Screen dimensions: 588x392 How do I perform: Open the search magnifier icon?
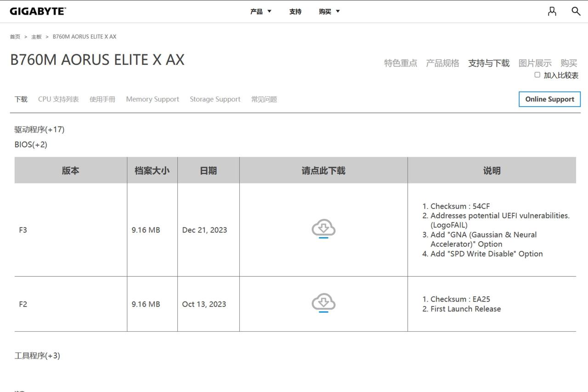576,11
